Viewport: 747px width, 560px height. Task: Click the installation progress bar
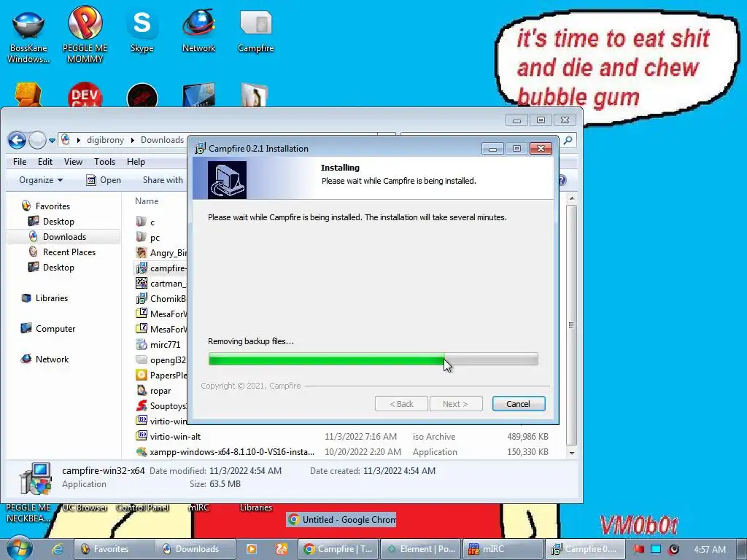[x=373, y=359]
